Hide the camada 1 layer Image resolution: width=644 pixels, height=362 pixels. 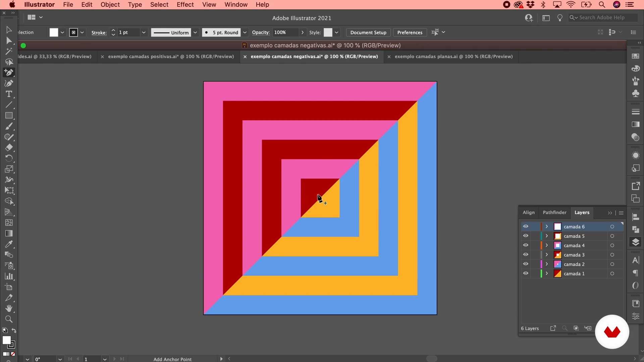(526, 274)
